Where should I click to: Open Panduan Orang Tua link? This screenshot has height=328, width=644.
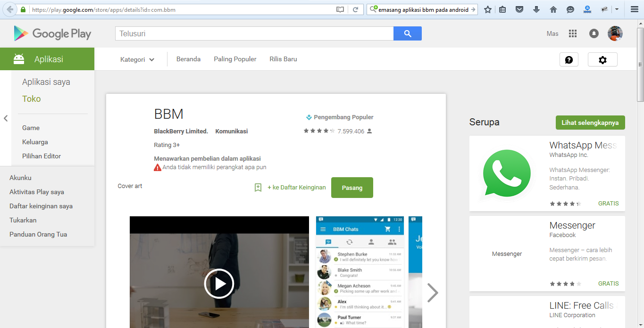coord(38,234)
